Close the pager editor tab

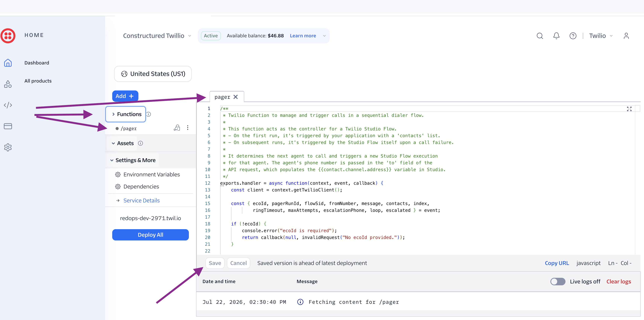click(x=236, y=97)
